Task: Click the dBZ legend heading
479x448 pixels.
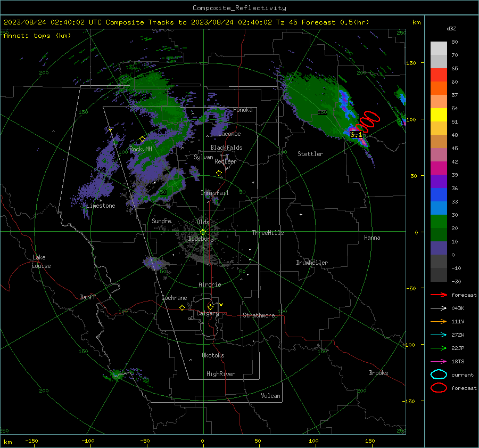Action: (451, 29)
